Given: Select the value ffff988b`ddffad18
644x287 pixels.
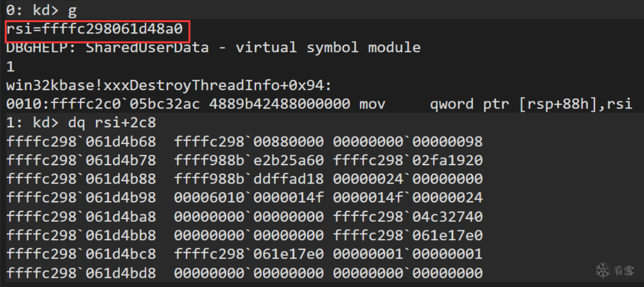Looking at the screenshot, I should pos(249,179).
